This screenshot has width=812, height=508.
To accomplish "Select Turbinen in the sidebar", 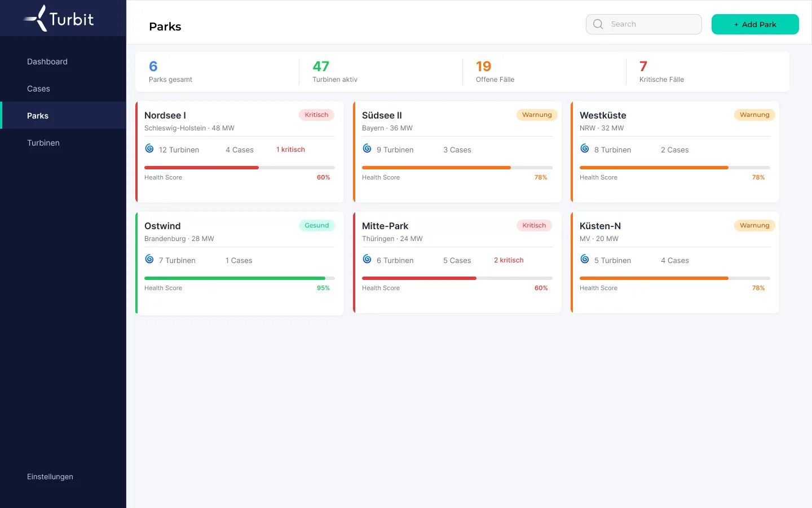I will click(x=63, y=143).
